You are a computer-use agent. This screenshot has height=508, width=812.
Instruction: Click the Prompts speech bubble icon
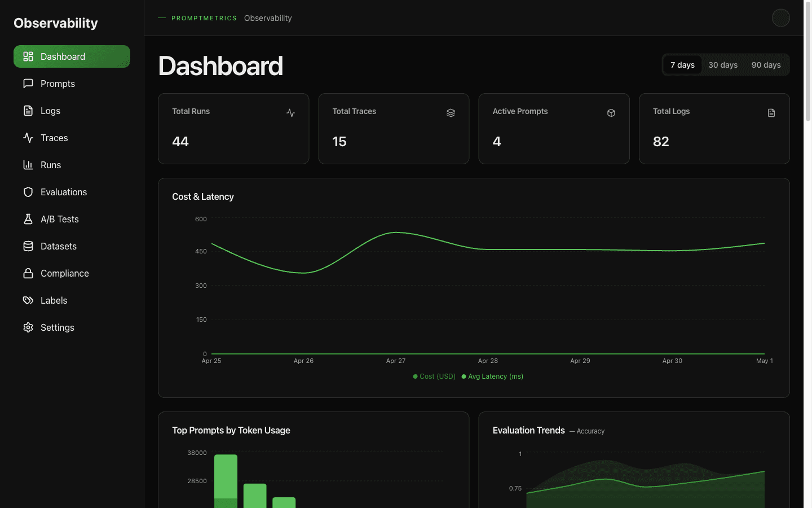coord(28,84)
